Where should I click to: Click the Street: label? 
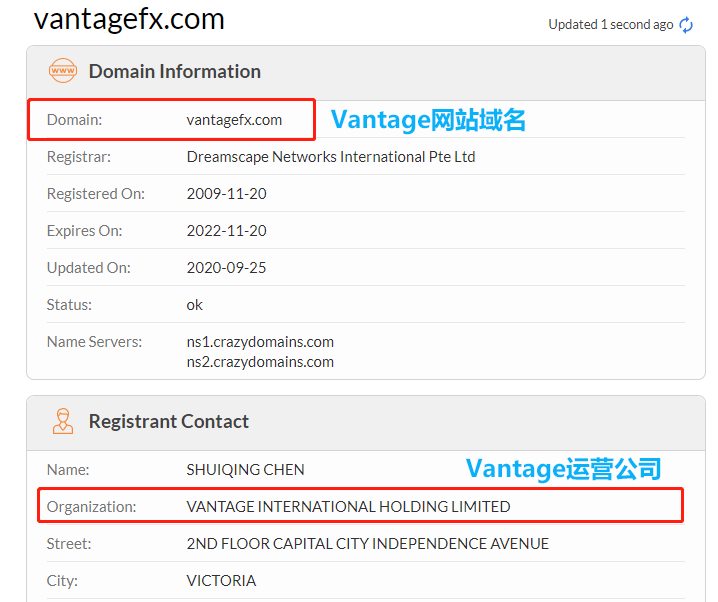(x=69, y=544)
